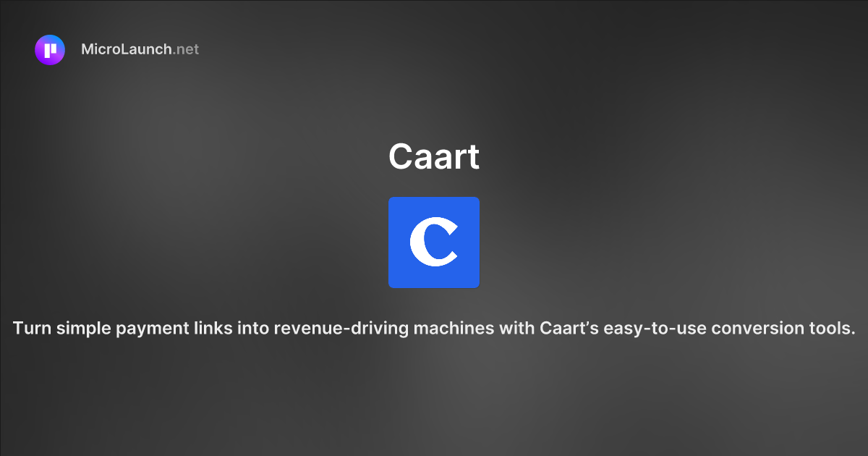Click the word "Caart's" in the tagline
The height and width of the screenshot is (456, 868).
(569, 328)
